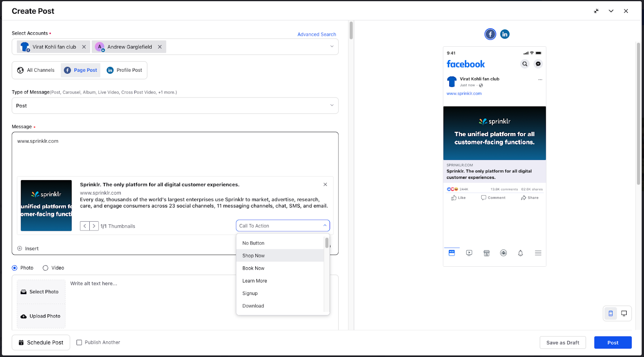The image size is (644, 357).
Task: Open Advanced Search link
Action: [317, 34]
